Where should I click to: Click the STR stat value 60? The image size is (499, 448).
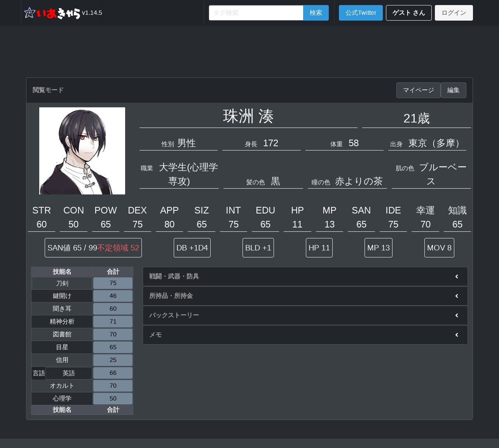(x=42, y=224)
